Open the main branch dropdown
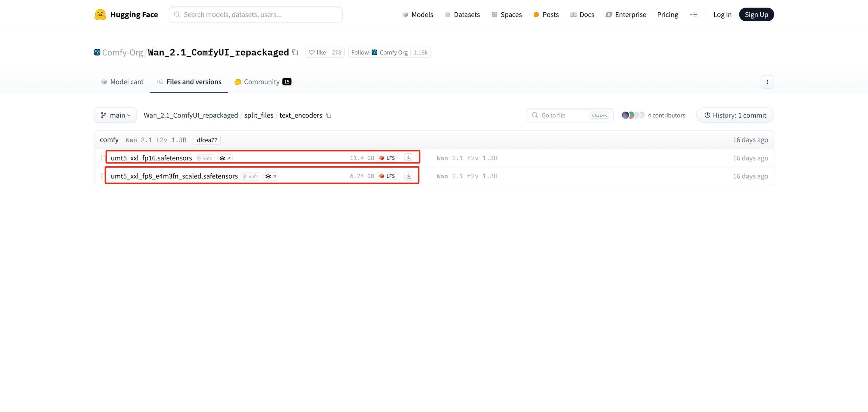This screenshot has width=868, height=412. tap(115, 115)
